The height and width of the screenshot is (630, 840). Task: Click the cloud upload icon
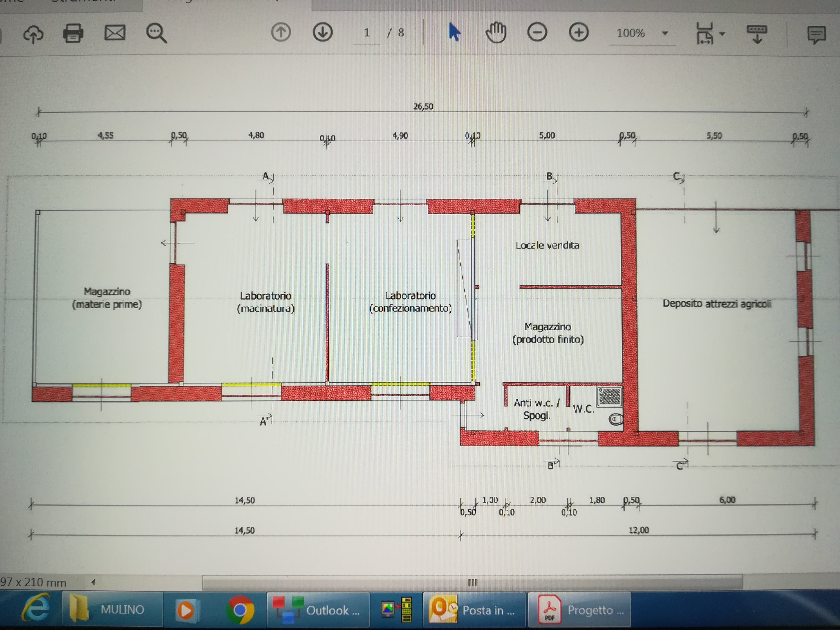[33, 34]
